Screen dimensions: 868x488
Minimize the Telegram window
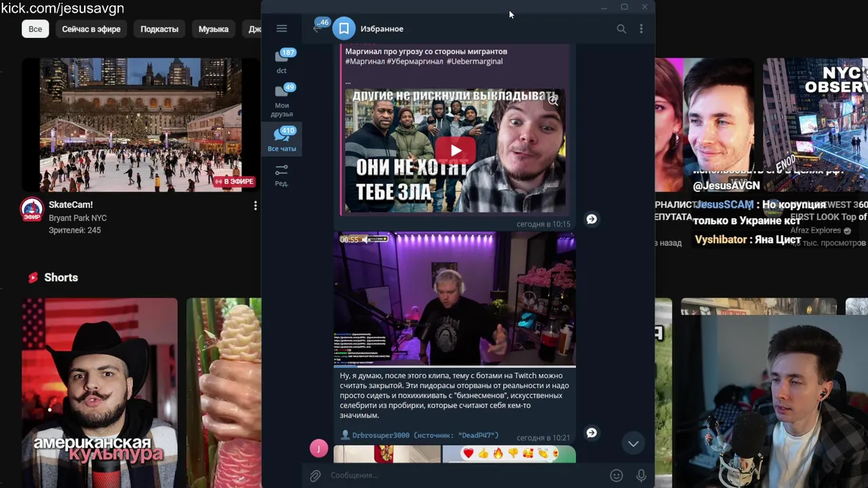[604, 7]
